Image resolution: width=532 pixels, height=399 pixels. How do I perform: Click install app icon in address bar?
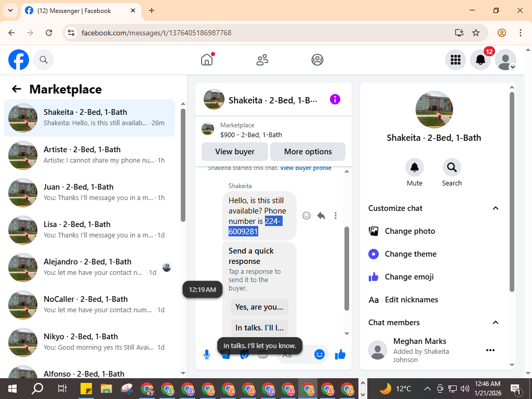[459, 33]
